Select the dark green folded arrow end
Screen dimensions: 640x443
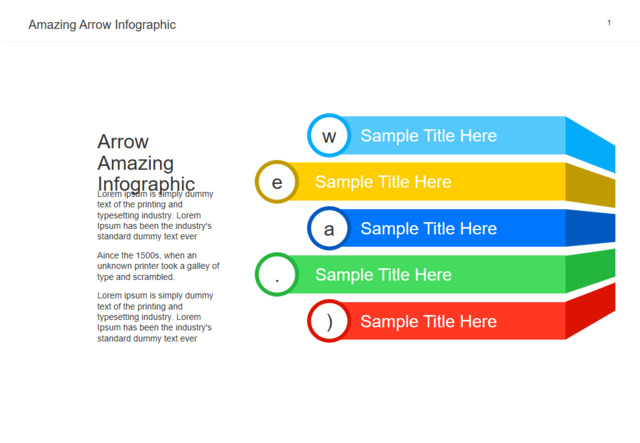pyautogui.click(x=590, y=269)
